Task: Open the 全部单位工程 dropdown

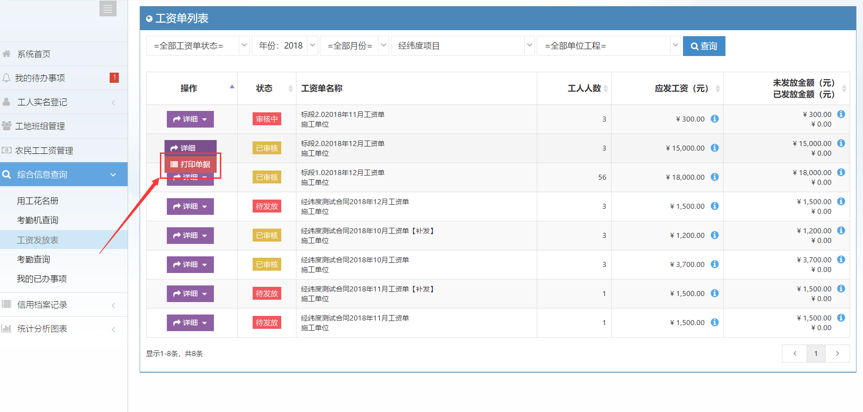Action: click(609, 46)
